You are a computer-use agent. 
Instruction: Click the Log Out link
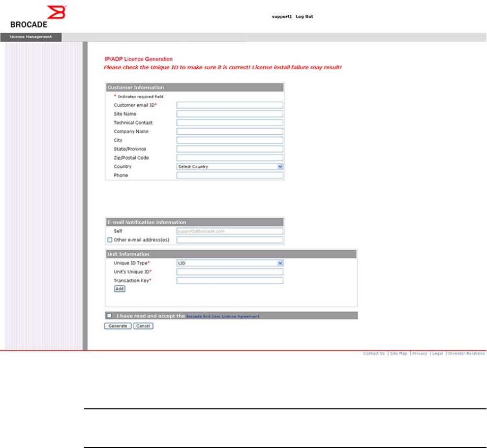coord(304,16)
